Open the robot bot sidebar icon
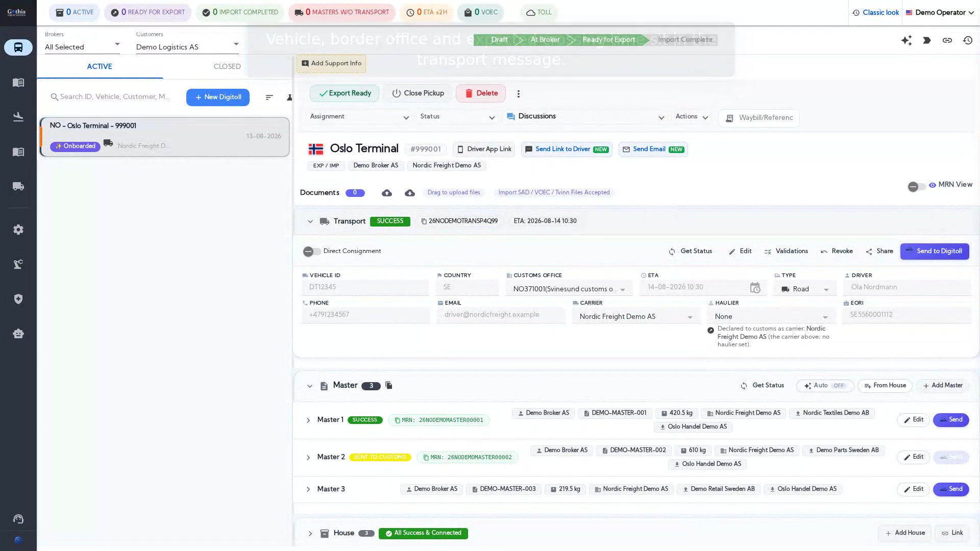The width and height of the screenshot is (980, 551). coord(18,334)
